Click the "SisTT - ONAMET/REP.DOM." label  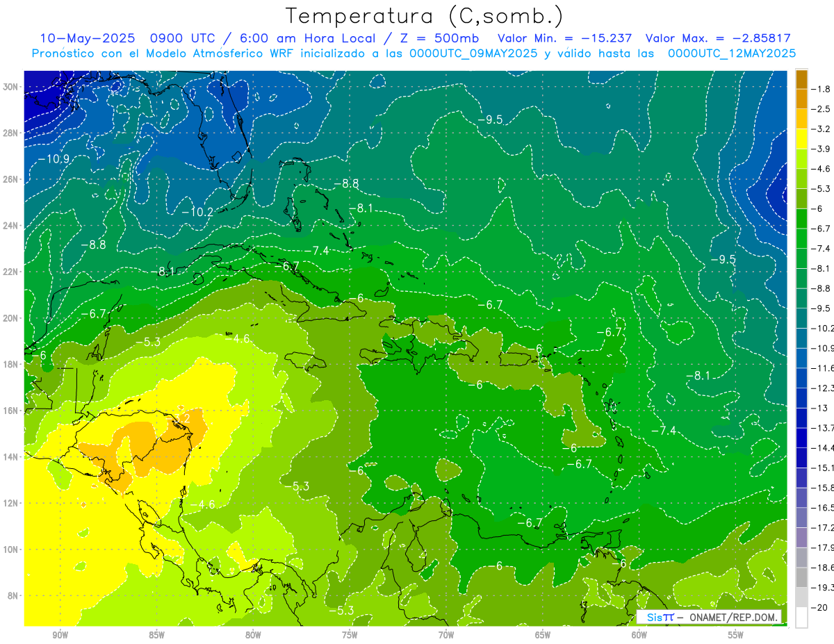pyautogui.click(x=709, y=618)
